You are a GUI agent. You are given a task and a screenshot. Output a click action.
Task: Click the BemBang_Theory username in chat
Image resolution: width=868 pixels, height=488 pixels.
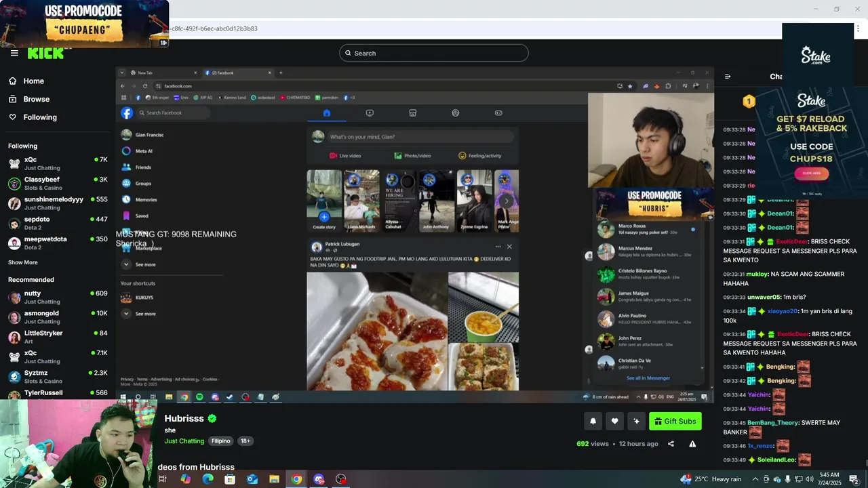(x=772, y=423)
